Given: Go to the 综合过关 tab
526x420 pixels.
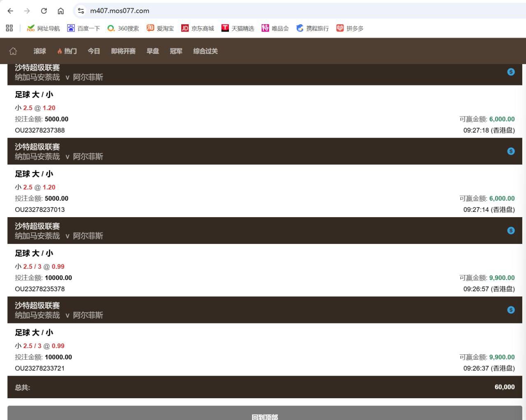Looking at the screenshot, I should (x=205, y=51).
